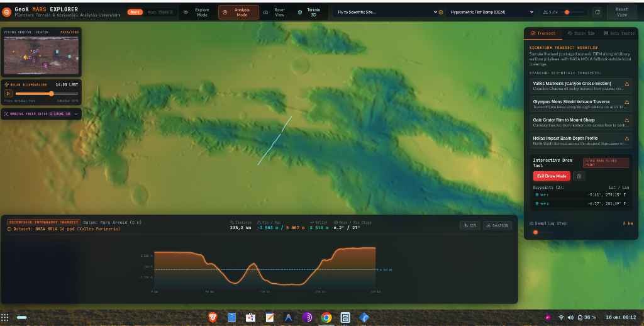Load Olympus Mons Shield Volcano Traverse
644x326 pixels.
[580, 104]
